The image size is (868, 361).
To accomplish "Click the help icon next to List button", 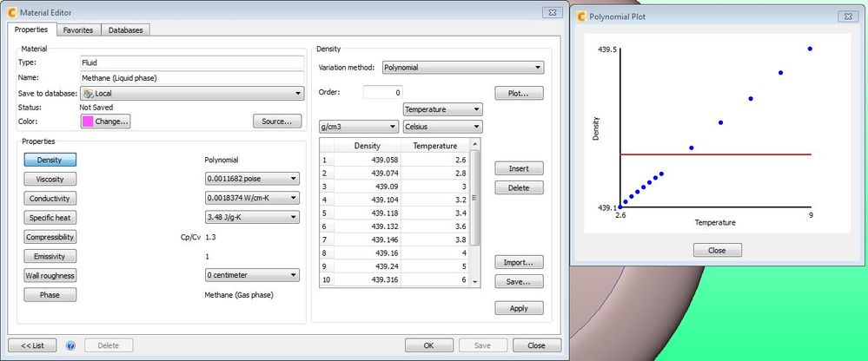I will click(x=70, y=345).
